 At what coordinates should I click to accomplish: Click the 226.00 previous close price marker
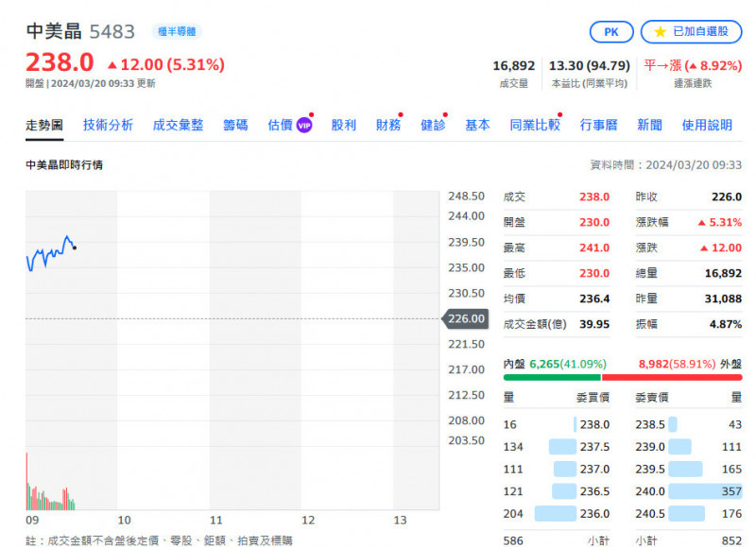465,318
